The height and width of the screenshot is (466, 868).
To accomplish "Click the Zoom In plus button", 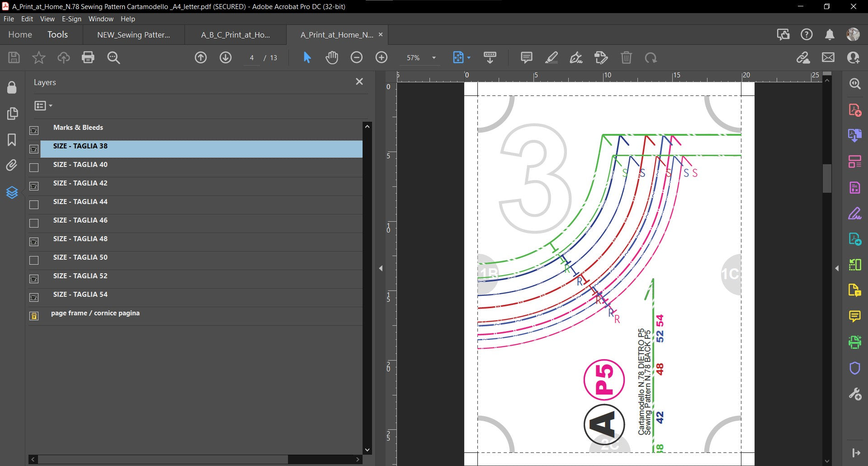I will click(381, 57).
